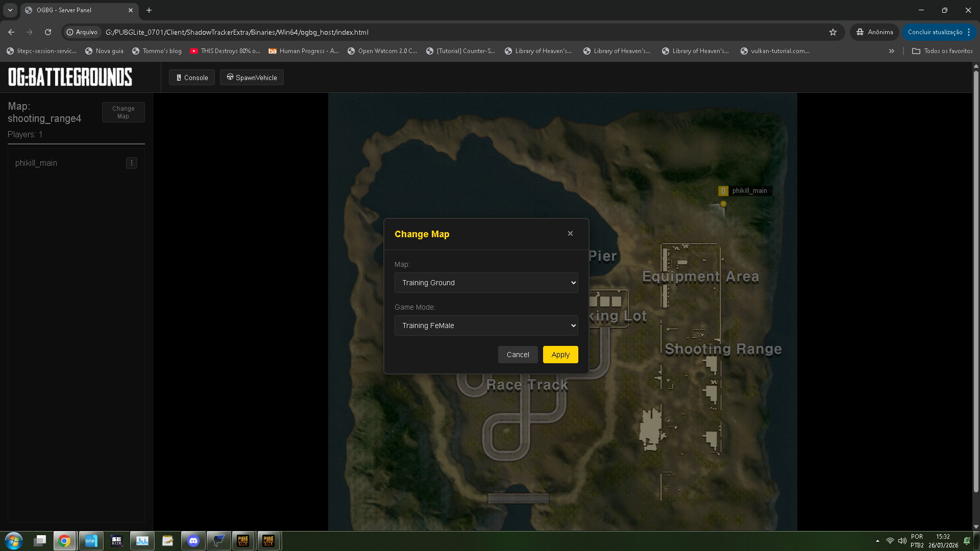The image size is (980, 551).
Task: Open the tab search dropdown arrow
Action: pyautogui.click(x=10, y=10)
